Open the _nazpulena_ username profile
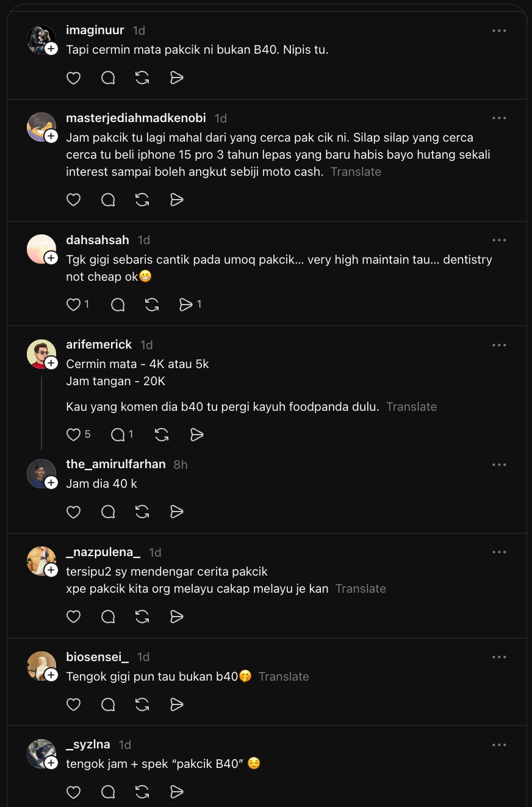This screenshot has width=532, height=807. (x=103, y=552)
